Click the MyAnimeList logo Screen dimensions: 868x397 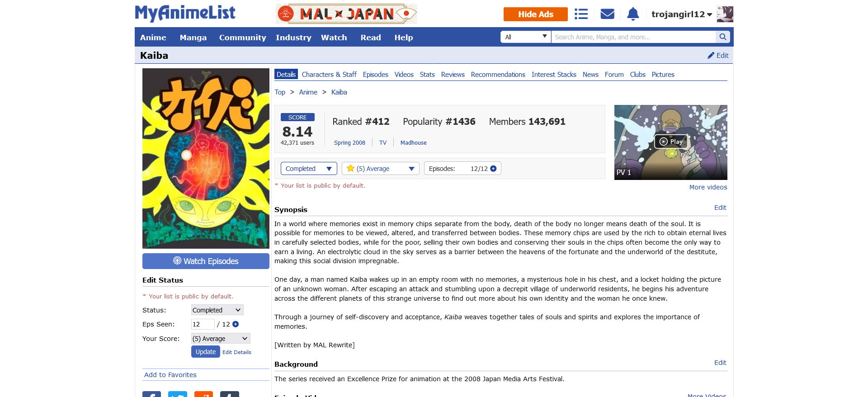point(185,13)
